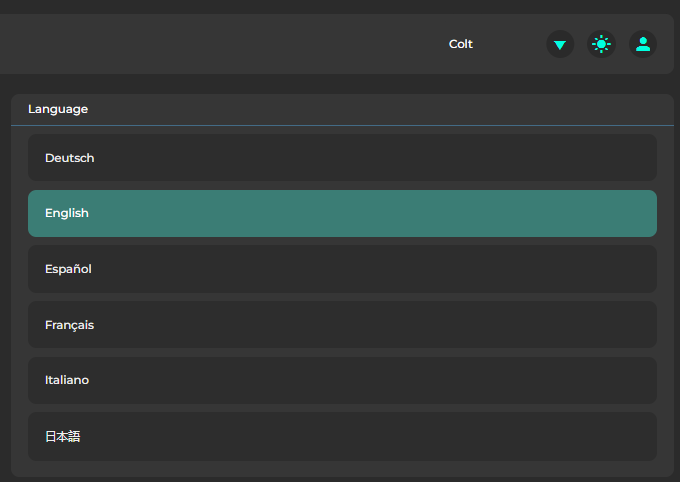The image size is (680, 482).
Task: Click the teal active language row
Action: [342, 213]
